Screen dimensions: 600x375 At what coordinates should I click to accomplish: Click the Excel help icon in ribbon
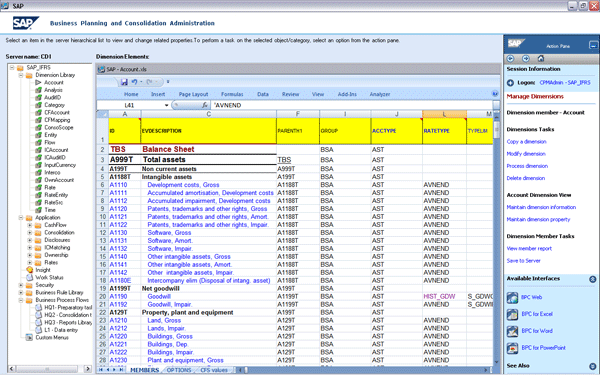point(495,94)
